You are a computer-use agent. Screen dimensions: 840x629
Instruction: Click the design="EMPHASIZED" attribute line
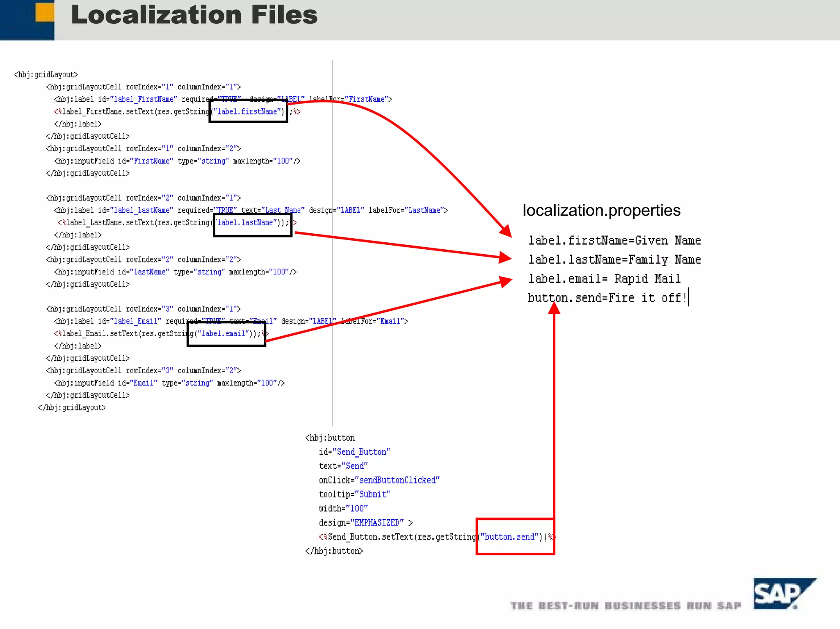click(366, 523)
